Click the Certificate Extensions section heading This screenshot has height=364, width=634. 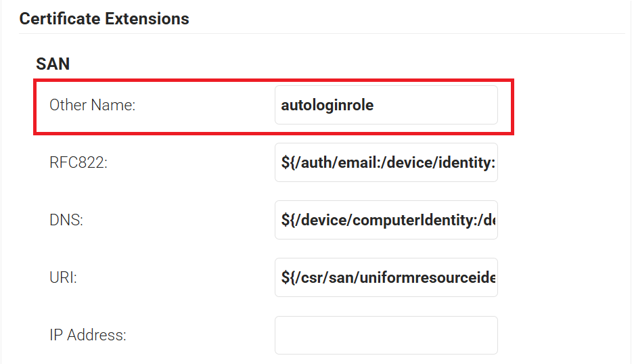click(104, 19)
